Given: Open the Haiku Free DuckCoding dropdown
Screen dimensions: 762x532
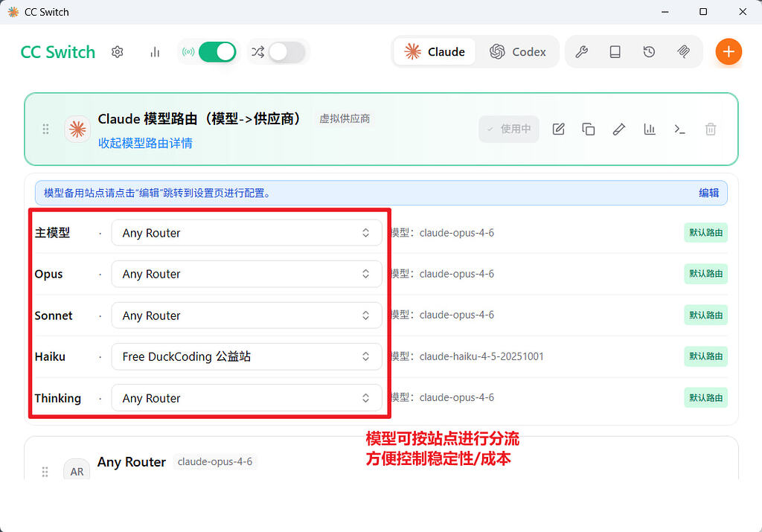Looking at the screenshot, I should 247,356.
